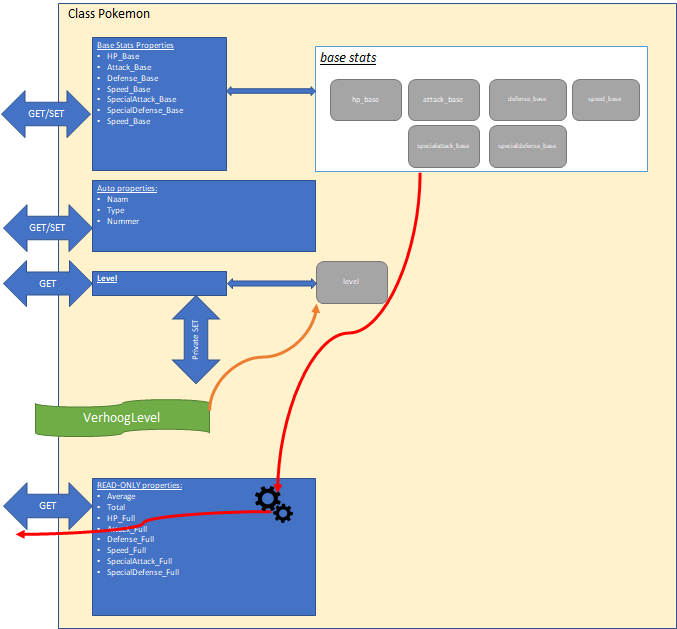The image size is (677, 629).
Task: Click the double arrow between Base Stats boxes
Action: tap(271, 91)
